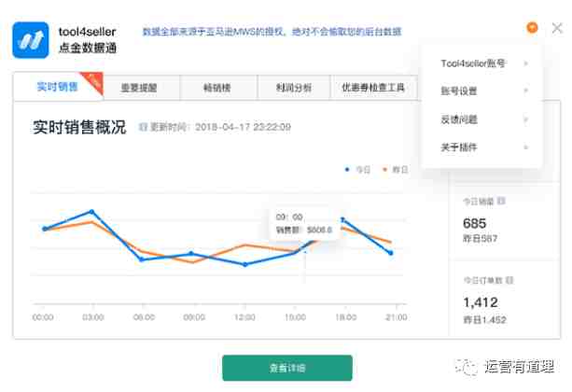
Task: Select 反馈问题 menu entry
Action: [x=458, y=119]
